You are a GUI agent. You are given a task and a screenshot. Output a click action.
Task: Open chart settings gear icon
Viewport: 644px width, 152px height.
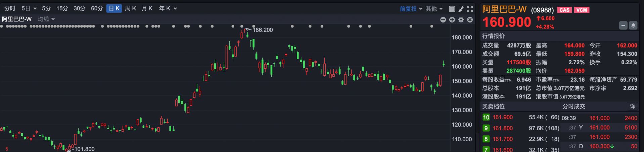pos(461,20)
